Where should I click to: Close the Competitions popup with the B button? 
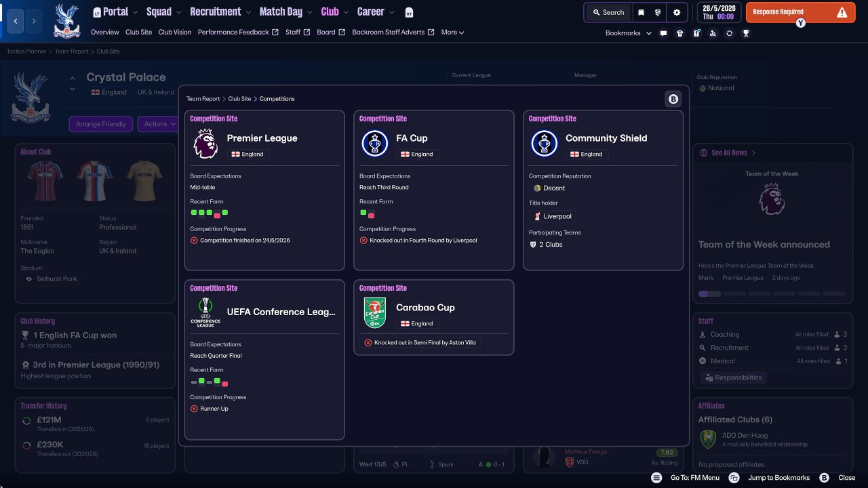pos(673,99)
